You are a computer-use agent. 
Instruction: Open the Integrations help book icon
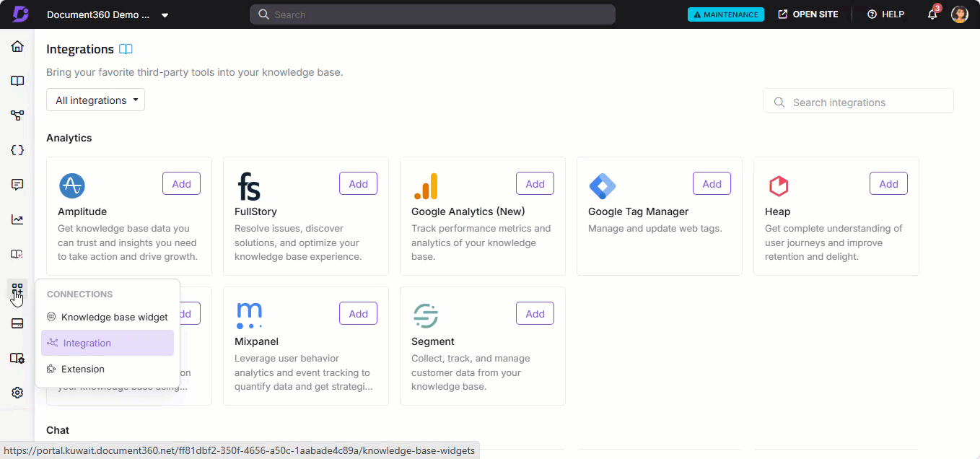coord(126,49)
